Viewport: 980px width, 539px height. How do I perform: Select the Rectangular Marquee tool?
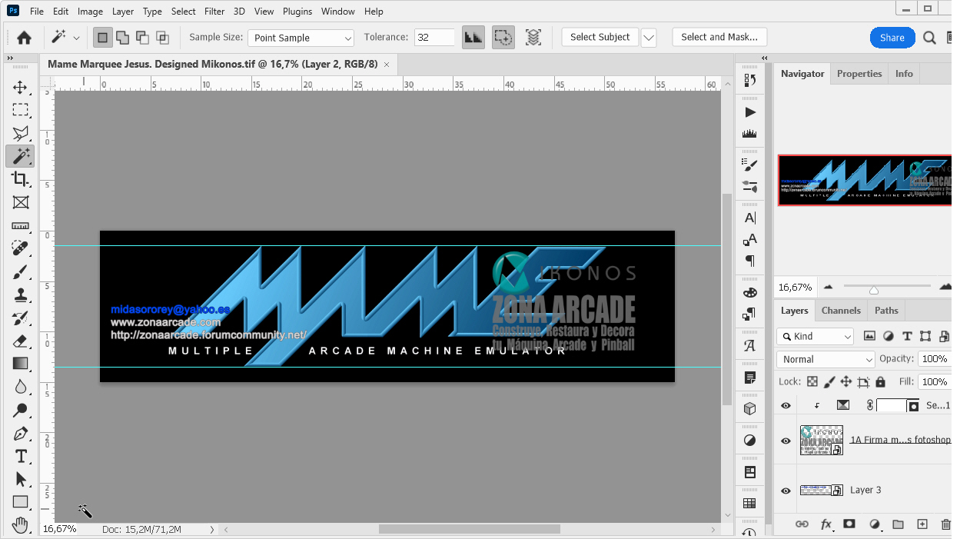click(x=21, y=110)
